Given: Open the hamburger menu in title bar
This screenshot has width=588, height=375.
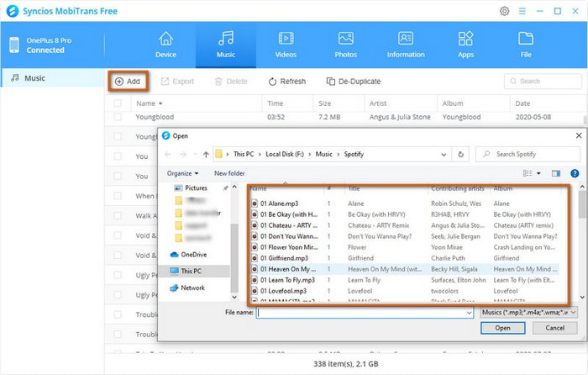Looking at the screenshot, I should (x=522, y=11).
